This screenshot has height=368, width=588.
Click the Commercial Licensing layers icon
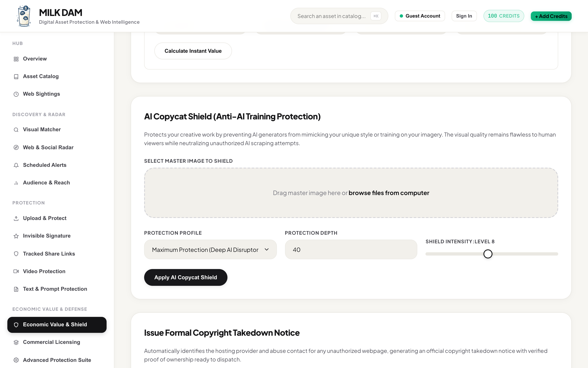(x=16, y=342)
